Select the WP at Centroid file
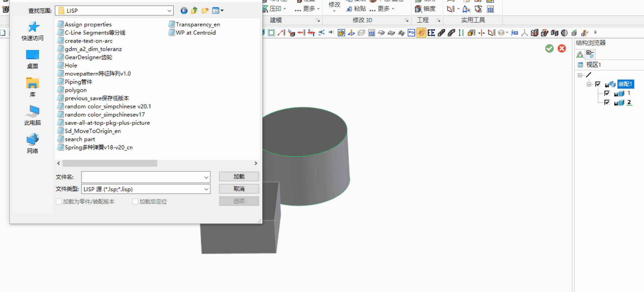This screenshot has height=292, width=644. 192,33
